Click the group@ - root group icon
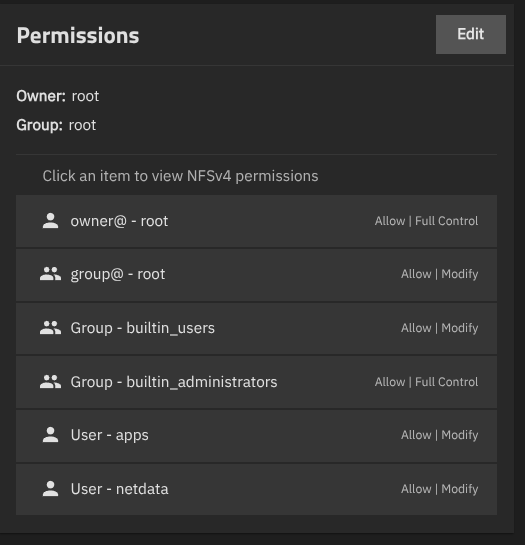The height and width of the screenshot is (545, 525). (50, 274)
